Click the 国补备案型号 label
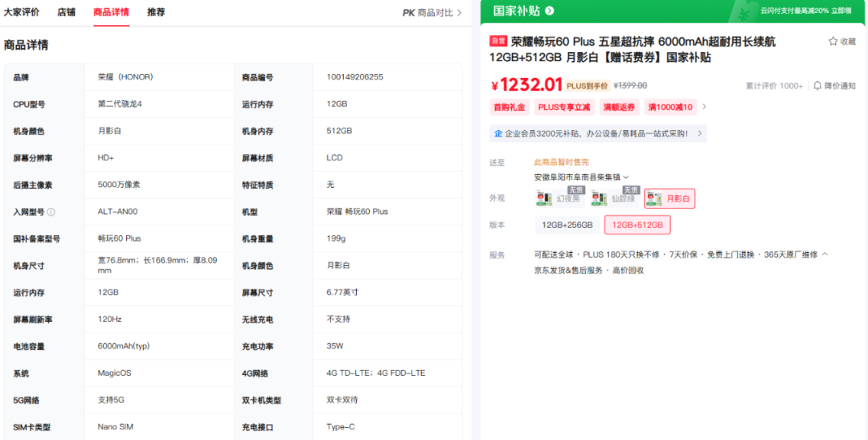Viewport: 868px width, 440px height. pyautogui.click(x=36, y=238)
